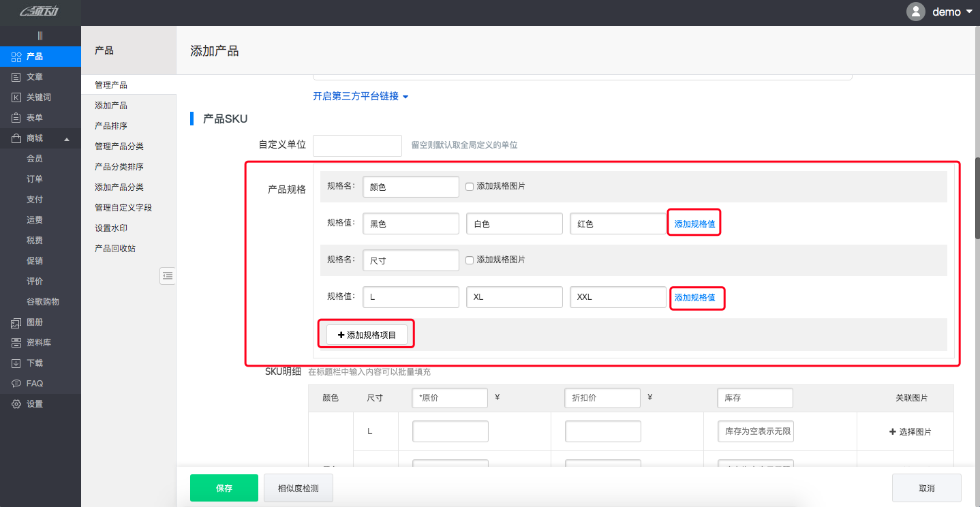Click the Gallery (图册) icon
The height and width of the screenshot is (507, 980).
[x=16, y=322]
